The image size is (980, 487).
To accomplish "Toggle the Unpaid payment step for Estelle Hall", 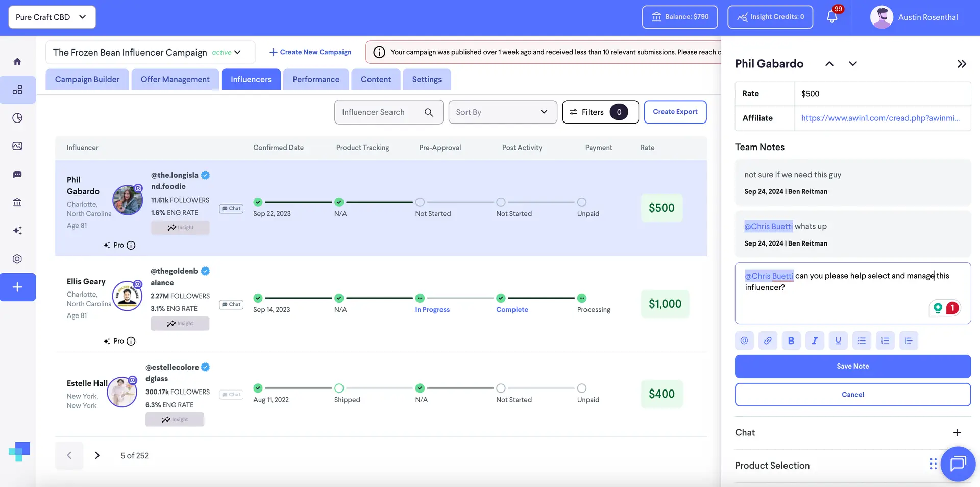I will pos(582,388).
